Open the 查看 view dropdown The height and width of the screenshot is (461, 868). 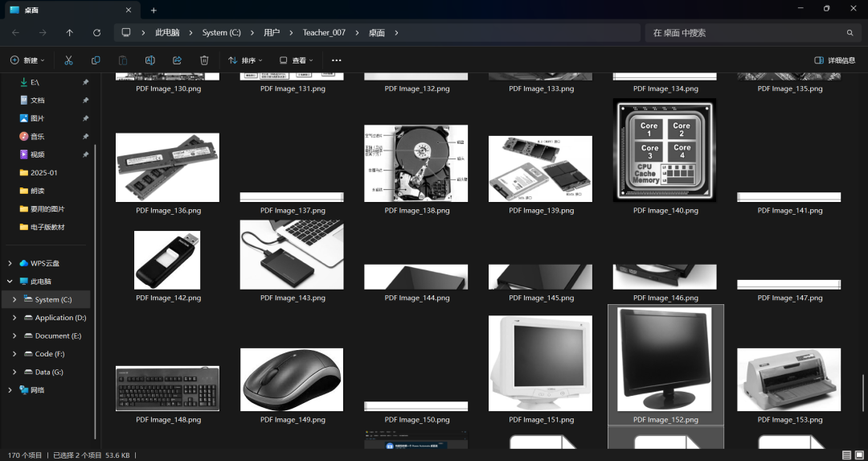297,60
